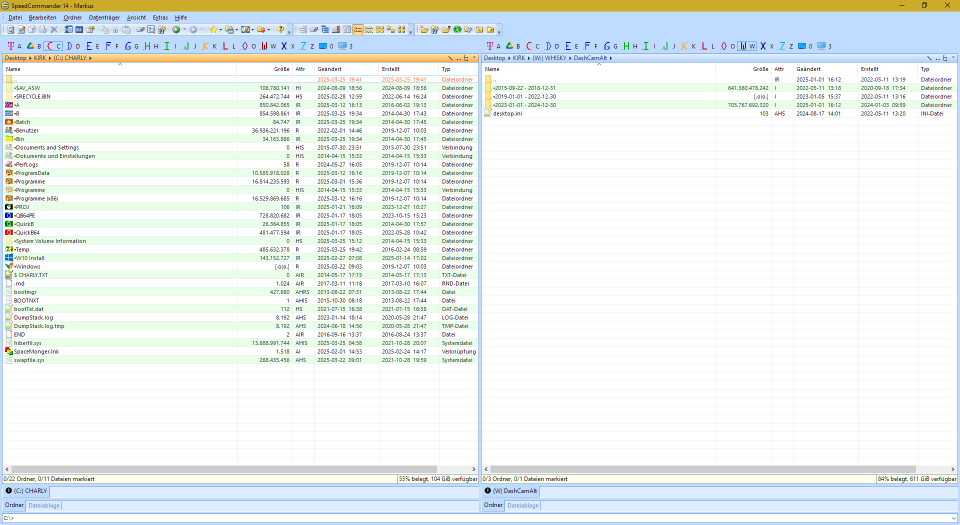Expand arrow after KIRK in right breadcrumb

(x=529, y=58)
